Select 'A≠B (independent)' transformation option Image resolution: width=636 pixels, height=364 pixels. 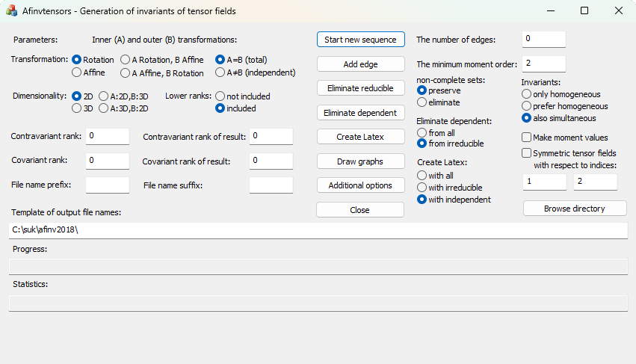coord(220,73)
